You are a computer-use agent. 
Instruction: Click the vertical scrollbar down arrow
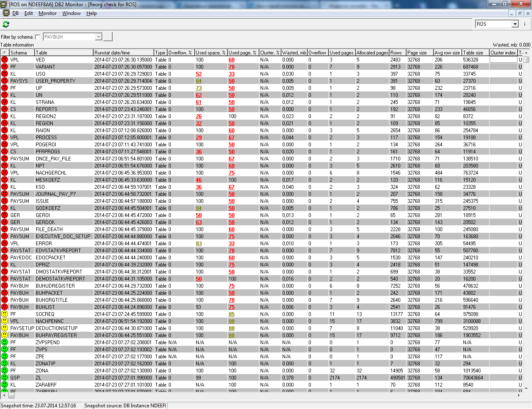point(526,388)
